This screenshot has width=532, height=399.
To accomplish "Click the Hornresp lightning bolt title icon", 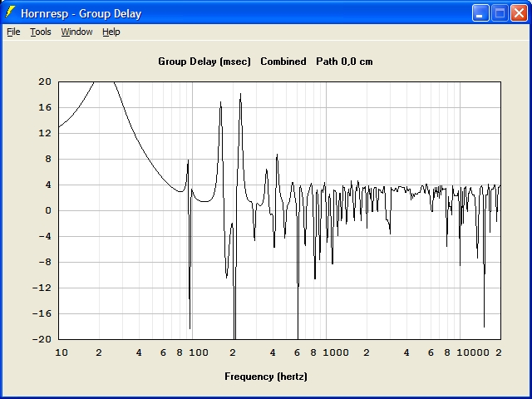I will 10,12.
